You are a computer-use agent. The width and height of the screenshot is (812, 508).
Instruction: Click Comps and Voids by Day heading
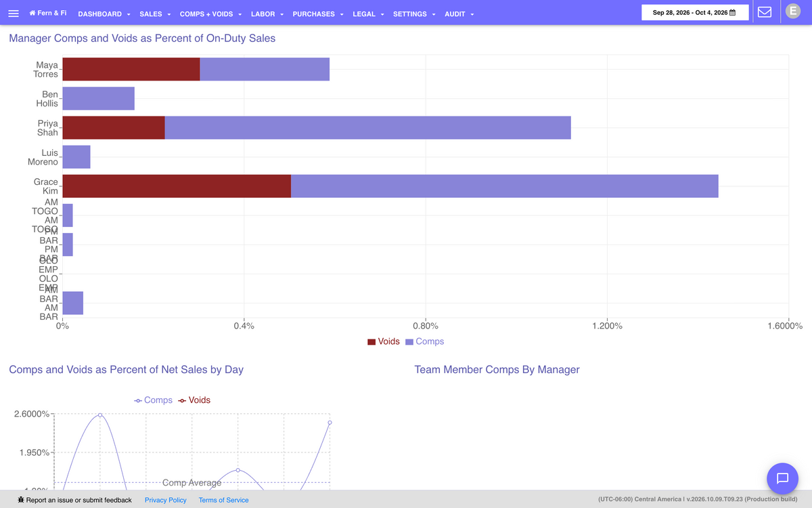tap(126, 370)
